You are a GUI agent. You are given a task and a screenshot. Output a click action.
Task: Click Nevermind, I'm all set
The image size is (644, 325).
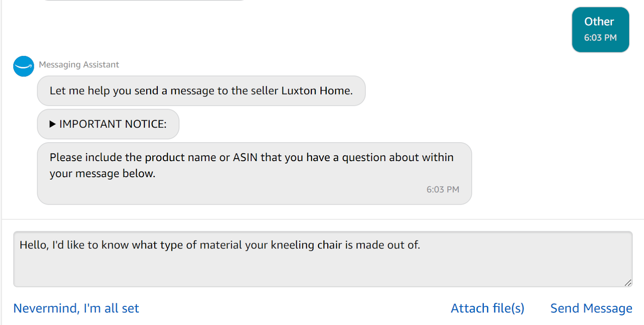[x=76, y=308]
